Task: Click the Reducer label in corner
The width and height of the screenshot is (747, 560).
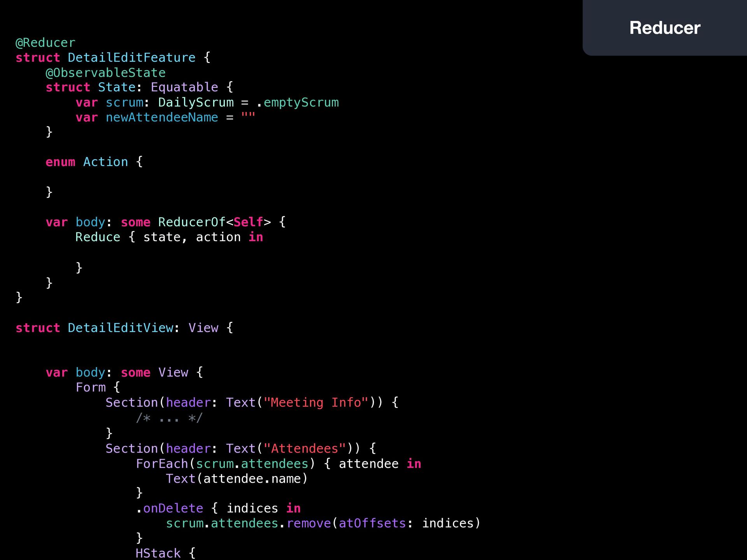Action: point(665,28)
